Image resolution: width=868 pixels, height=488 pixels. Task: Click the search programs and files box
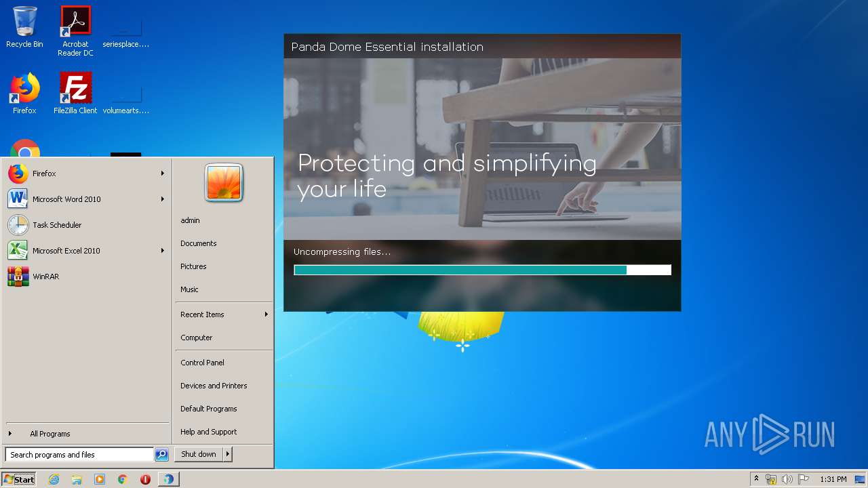[79, 455]
